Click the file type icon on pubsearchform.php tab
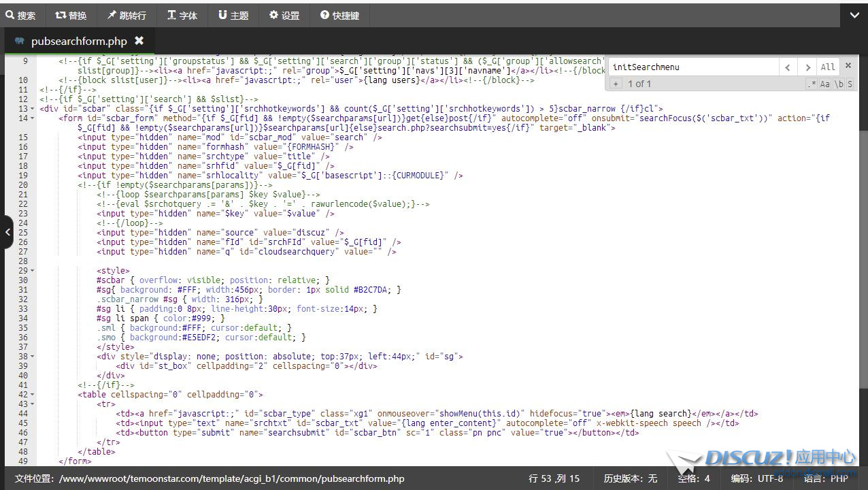The image size is (868, 490). pyautogui.click(x=19, y=41)
